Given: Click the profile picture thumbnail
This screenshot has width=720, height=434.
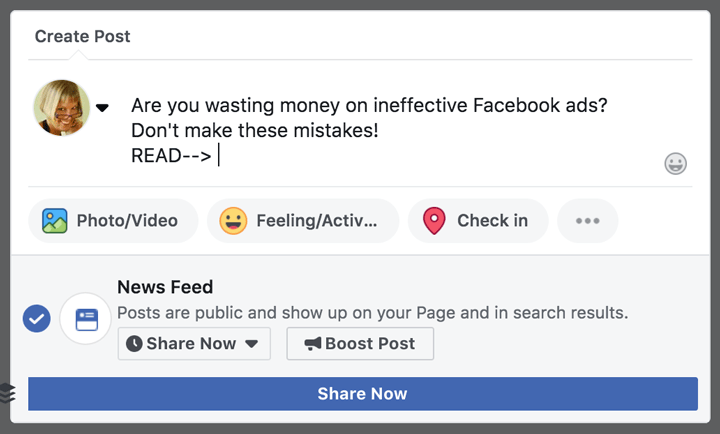Looking at the screenshot, I should [62, 108].
